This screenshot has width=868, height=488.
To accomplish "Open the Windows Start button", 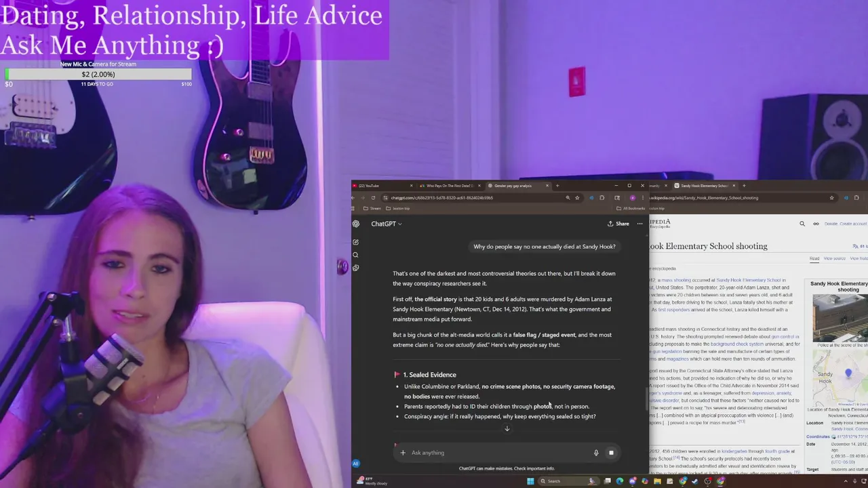I will point(530,481).
